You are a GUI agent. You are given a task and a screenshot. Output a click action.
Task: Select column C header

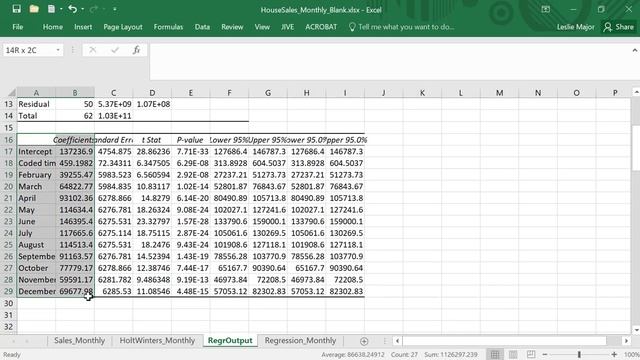[x=113, y=93]
